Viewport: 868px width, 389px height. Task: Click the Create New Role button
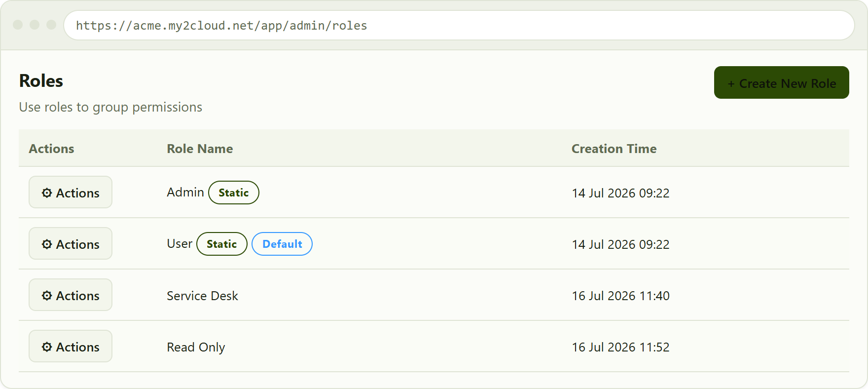[781, 82]
